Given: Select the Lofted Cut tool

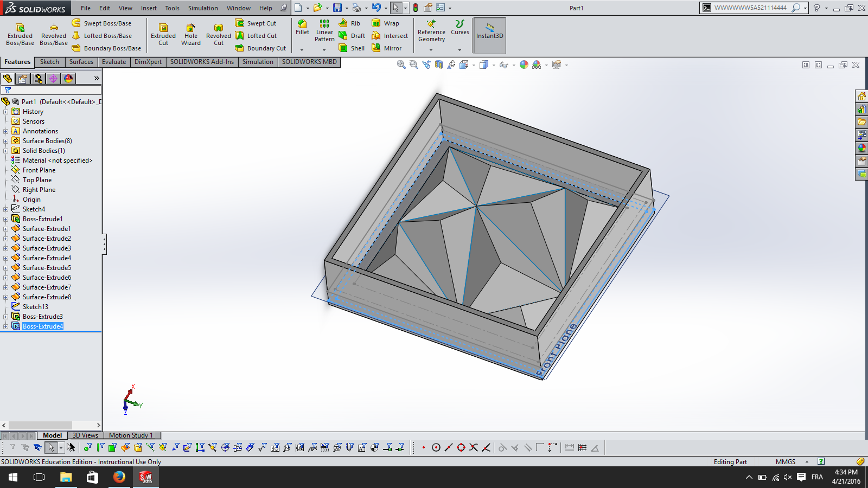Looking at the screenshot, I should click(256, 36).
